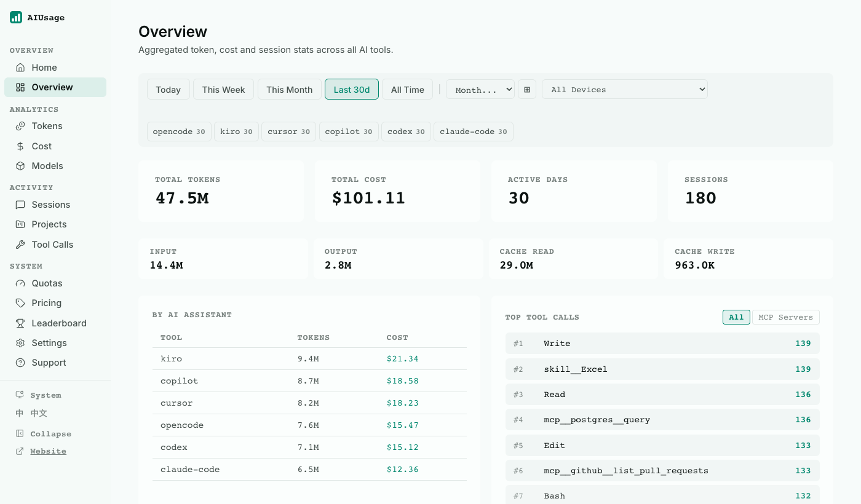861x504 pixels.
Task: Switch tool calls to All
Action: coord(736,317)
